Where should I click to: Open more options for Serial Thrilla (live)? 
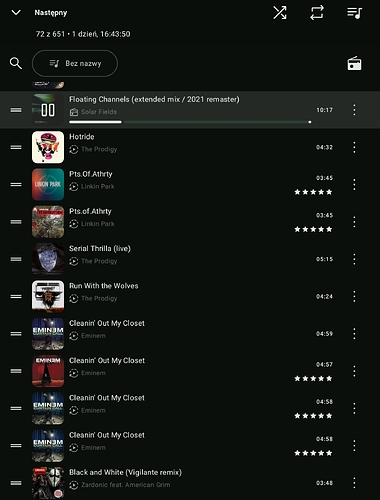(354, 259)
